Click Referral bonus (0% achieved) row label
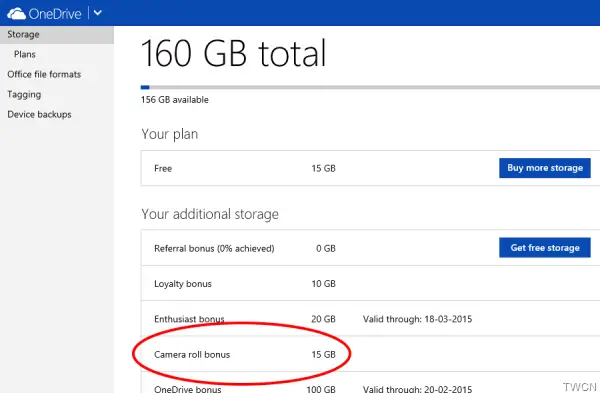The image size is (600, 393). click(214, 248)
